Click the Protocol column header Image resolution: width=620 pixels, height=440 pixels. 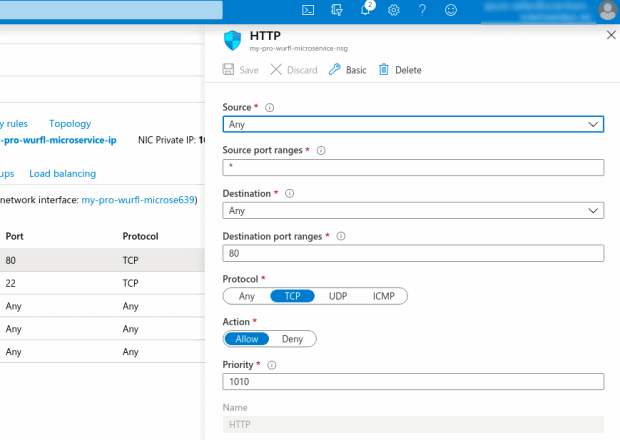(x=140, y=236)
